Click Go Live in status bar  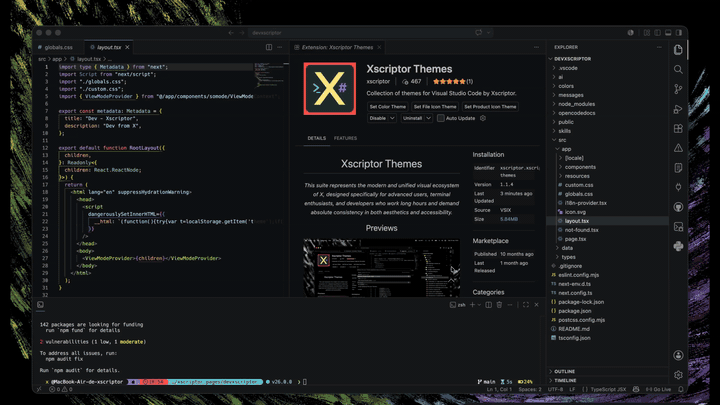point(658,389)
